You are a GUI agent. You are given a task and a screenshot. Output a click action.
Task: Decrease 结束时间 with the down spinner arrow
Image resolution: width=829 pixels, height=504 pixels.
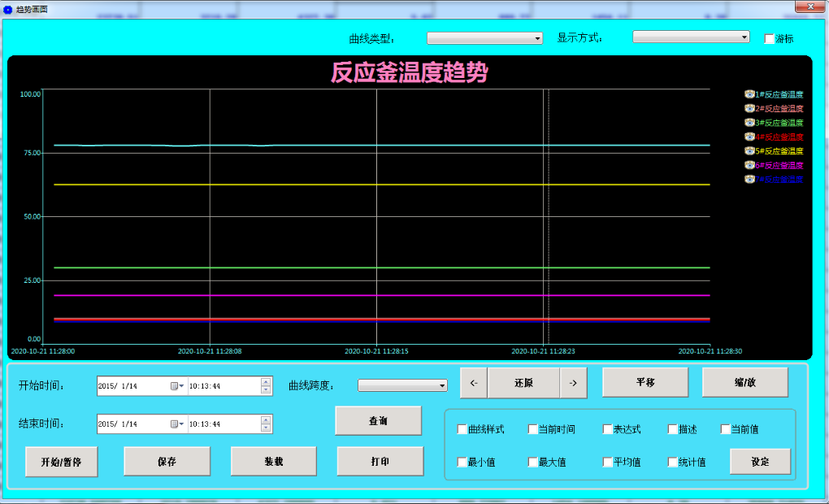click(266, 428)
